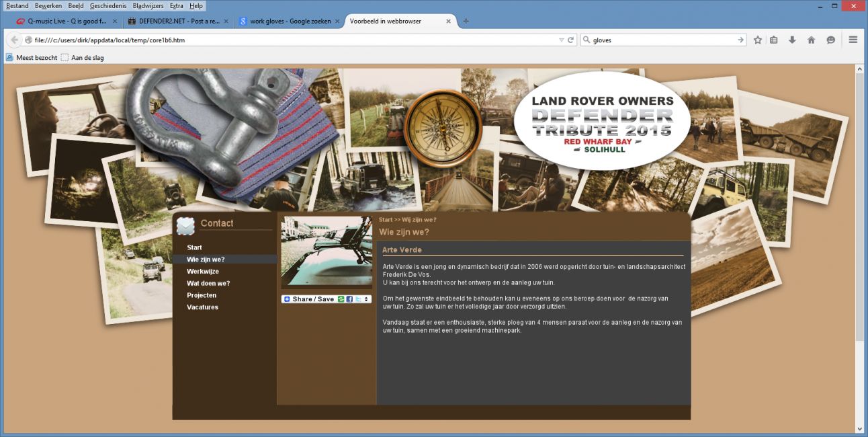868x437 pixels.
Task: Open the Vacatures link
Action: tap(202, 307)
